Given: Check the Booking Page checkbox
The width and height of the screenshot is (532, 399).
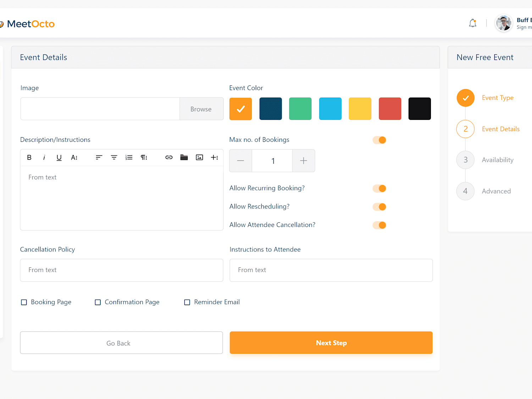Looking at the screenshot, I should pyautogui.click(x=24, y=302).
